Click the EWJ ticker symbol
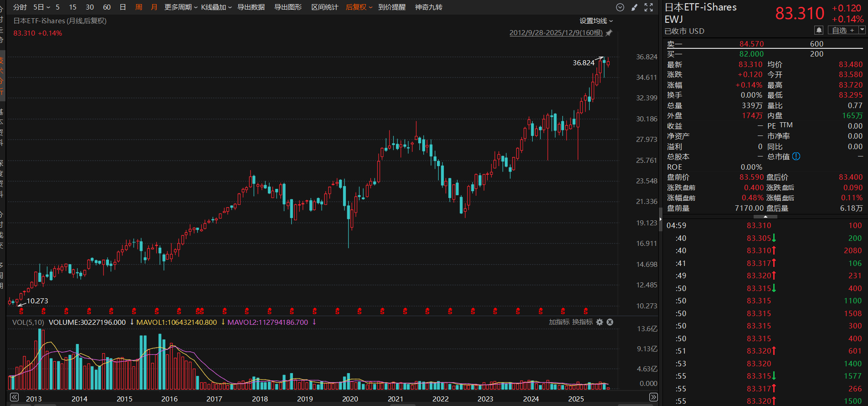This screenshot has width=868, height=406. (x=673, y=20)
